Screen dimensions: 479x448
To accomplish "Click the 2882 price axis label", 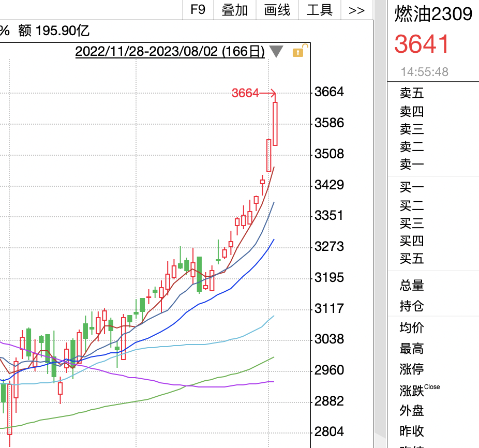I will pos(329,401).
